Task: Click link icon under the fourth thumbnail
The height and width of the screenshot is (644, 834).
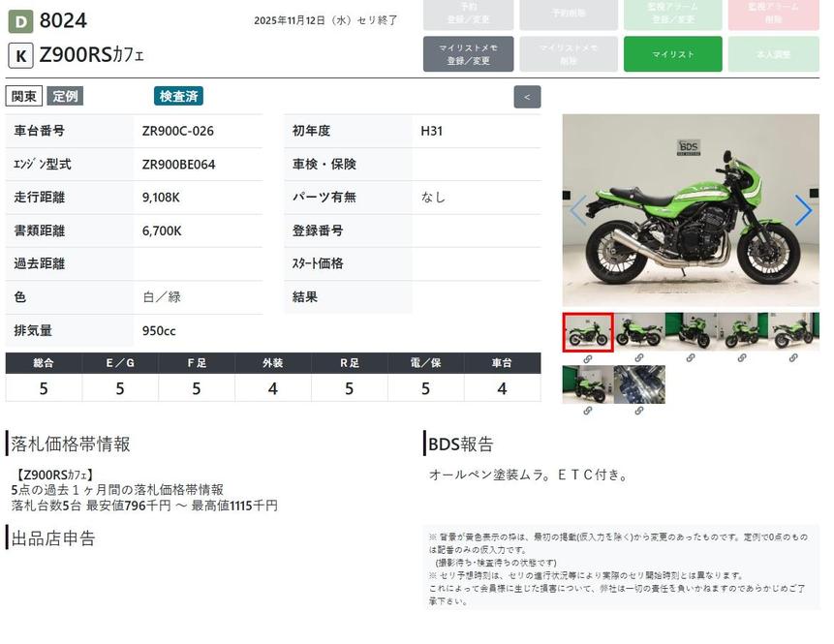Action: point(742,358)
